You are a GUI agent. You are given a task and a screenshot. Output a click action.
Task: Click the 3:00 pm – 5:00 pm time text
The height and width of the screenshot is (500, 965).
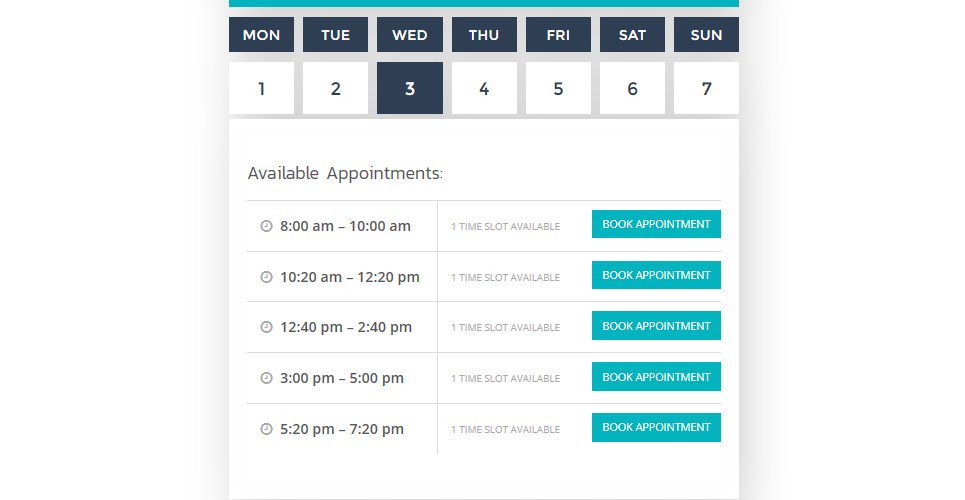pyautogui.click(x=342, y=378)
